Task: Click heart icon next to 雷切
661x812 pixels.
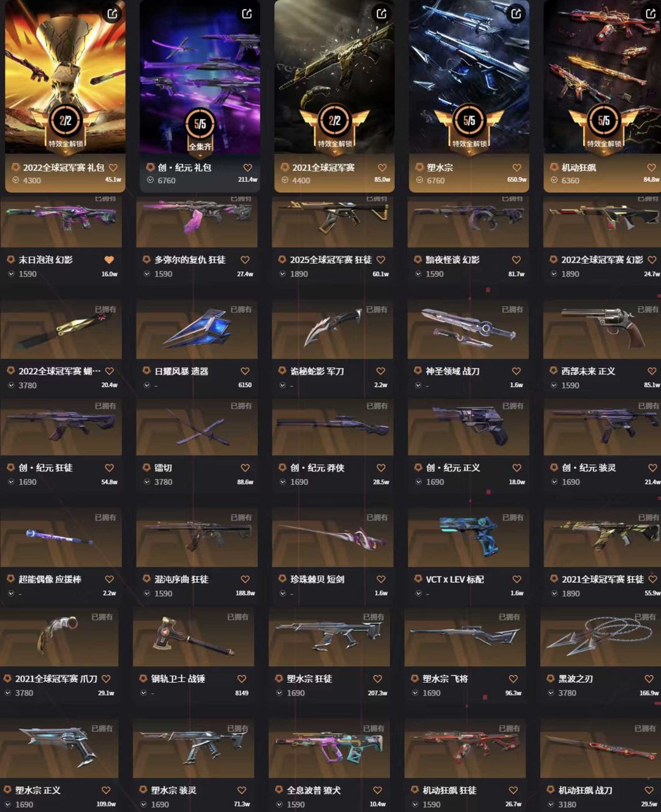Action: (x=245, y=468)
